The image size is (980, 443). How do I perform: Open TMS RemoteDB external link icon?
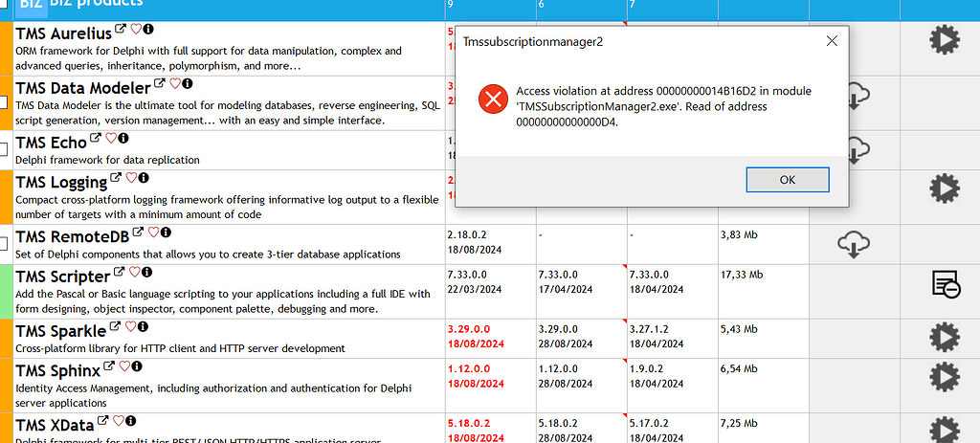[138, 233]
